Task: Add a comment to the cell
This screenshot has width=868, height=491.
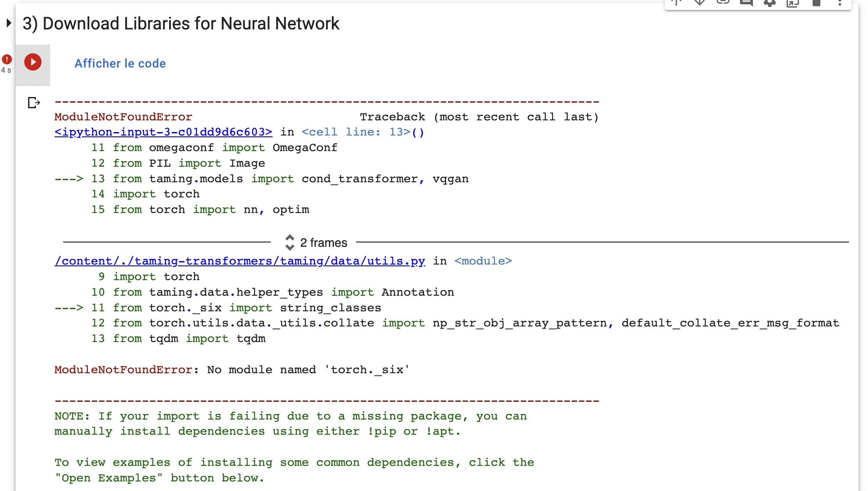Action: click(746, 3)
